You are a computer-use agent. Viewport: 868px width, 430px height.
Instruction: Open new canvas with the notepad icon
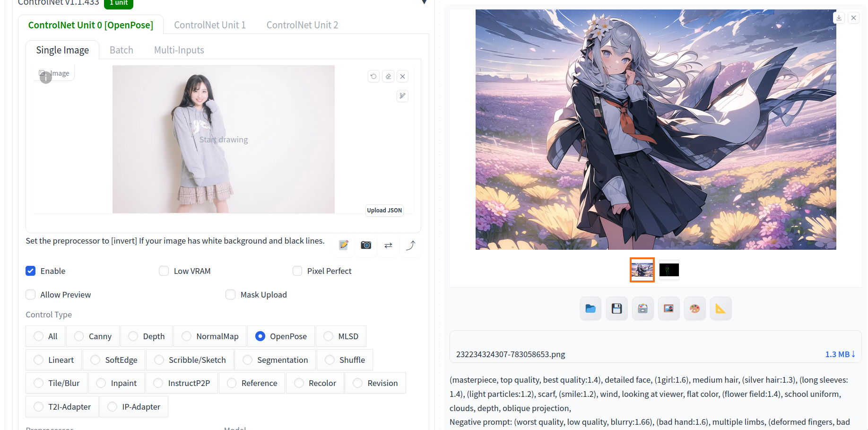[344, 245]
